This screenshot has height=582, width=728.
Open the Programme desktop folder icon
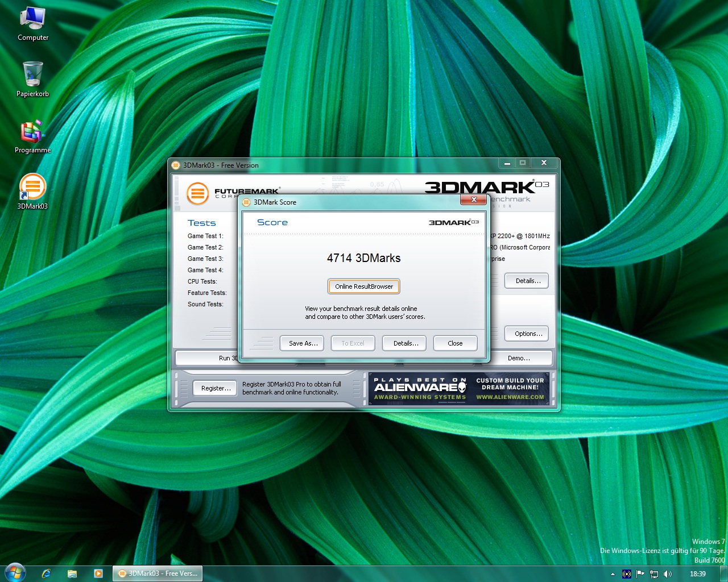(32, 132)
